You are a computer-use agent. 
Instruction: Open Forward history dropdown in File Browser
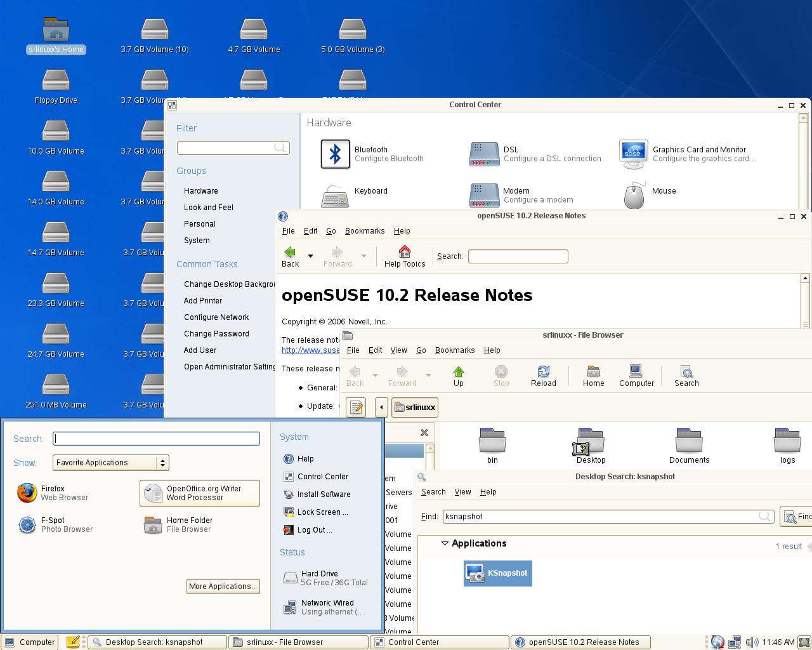[428, 375]
